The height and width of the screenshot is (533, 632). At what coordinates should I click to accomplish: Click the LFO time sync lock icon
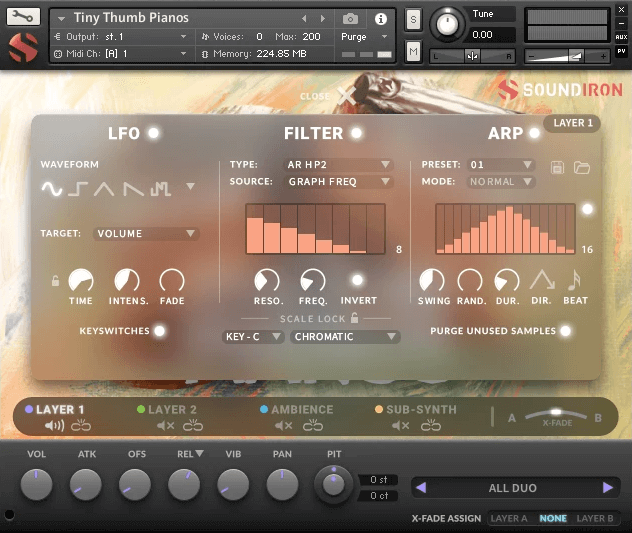55,280
